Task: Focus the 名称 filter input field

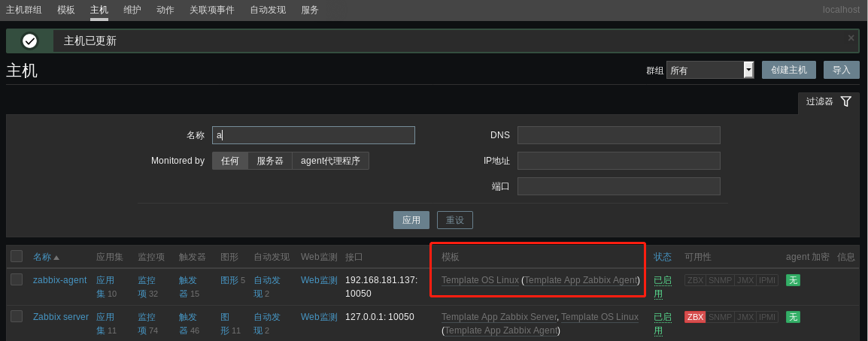Action: coord(314,135)
